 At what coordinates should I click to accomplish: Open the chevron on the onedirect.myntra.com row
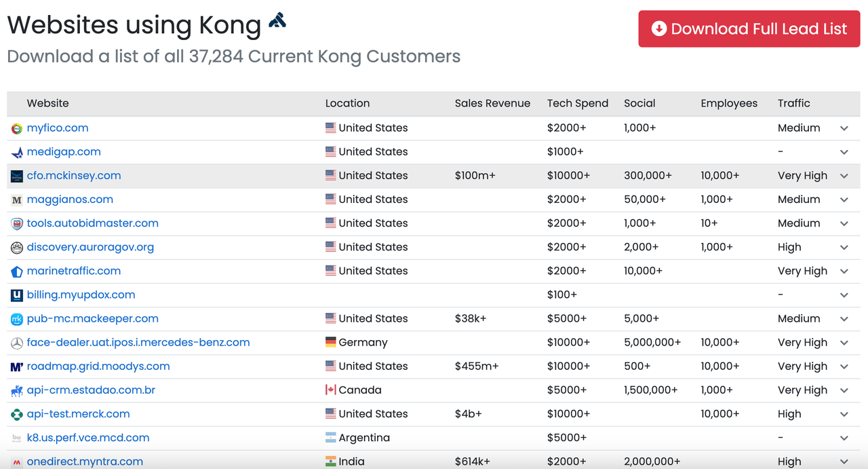[x=844, y=461]
